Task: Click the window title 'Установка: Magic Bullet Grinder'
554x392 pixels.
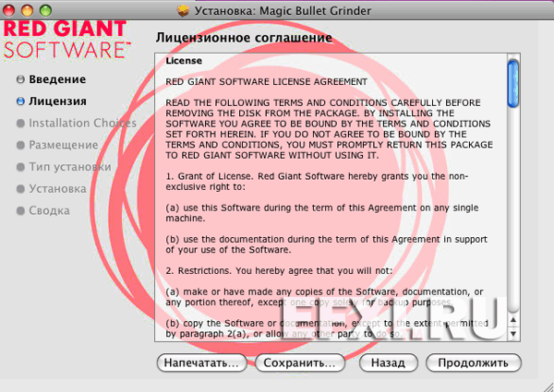Action: [283, 11]
